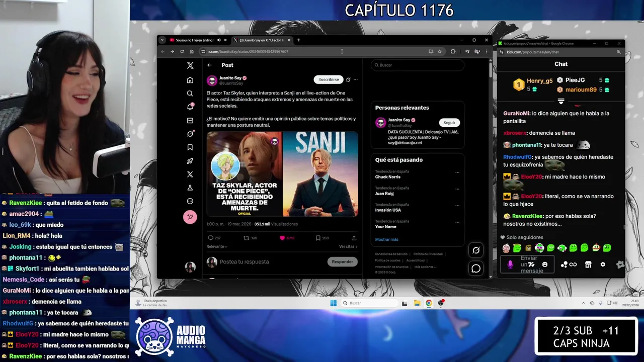The height and width of the screenshot is (362, 644).
Task: Open X notifications bell
Action: [x=190, y=107]
